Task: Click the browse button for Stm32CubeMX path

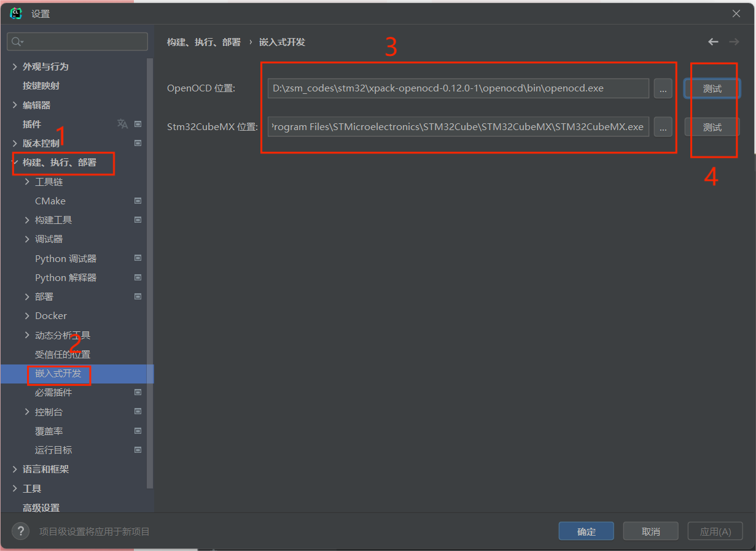Action: 663,127
